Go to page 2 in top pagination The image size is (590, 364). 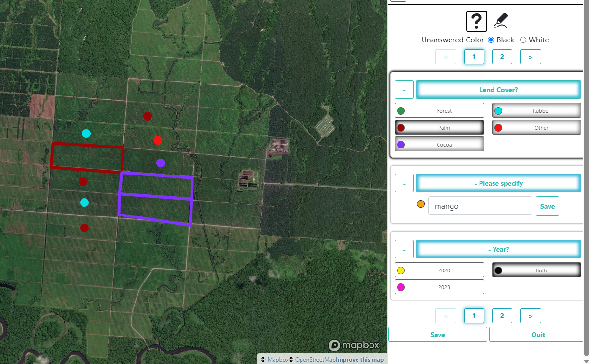[x=502, y=57]
